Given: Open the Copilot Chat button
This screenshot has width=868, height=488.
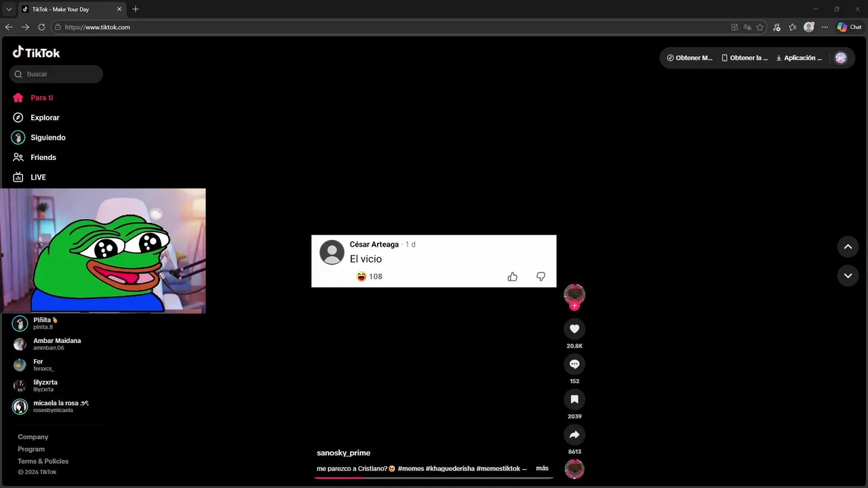Looking at the screenshot, I should pos(849,27).
